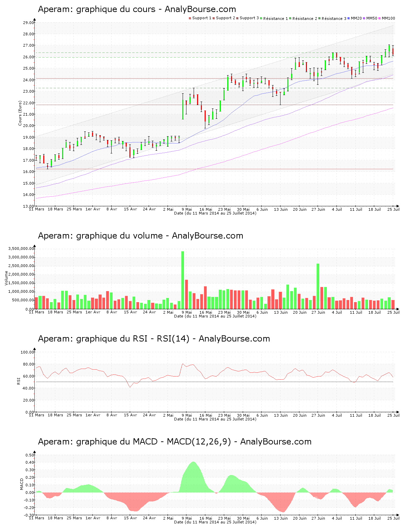Screen dimensions: 412x532
Task: Click the 100.00 value on RSI axis
Action: point(27,352)
